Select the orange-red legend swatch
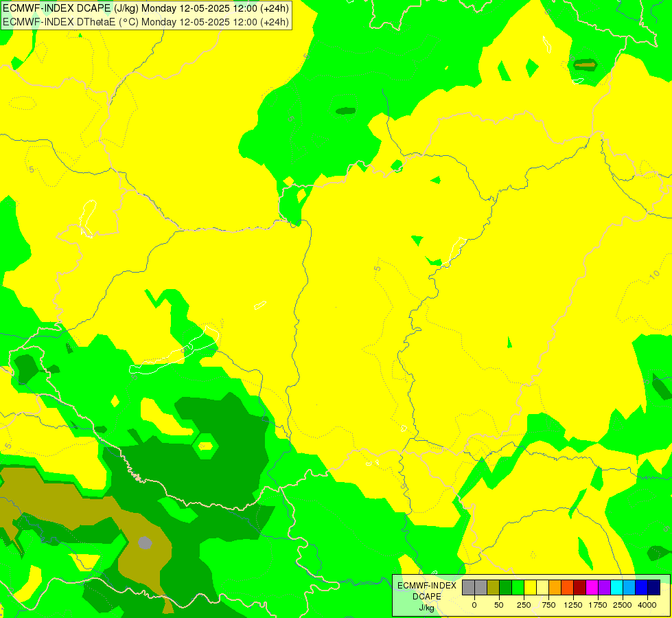This screenshot has width=672, height=618. (x=568, y=587)
